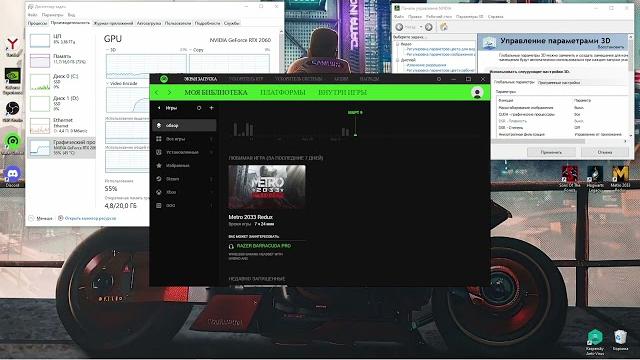The image size is (640, 360).
Task: Select the Steam platform in sidebar
Action: point(184,179)
